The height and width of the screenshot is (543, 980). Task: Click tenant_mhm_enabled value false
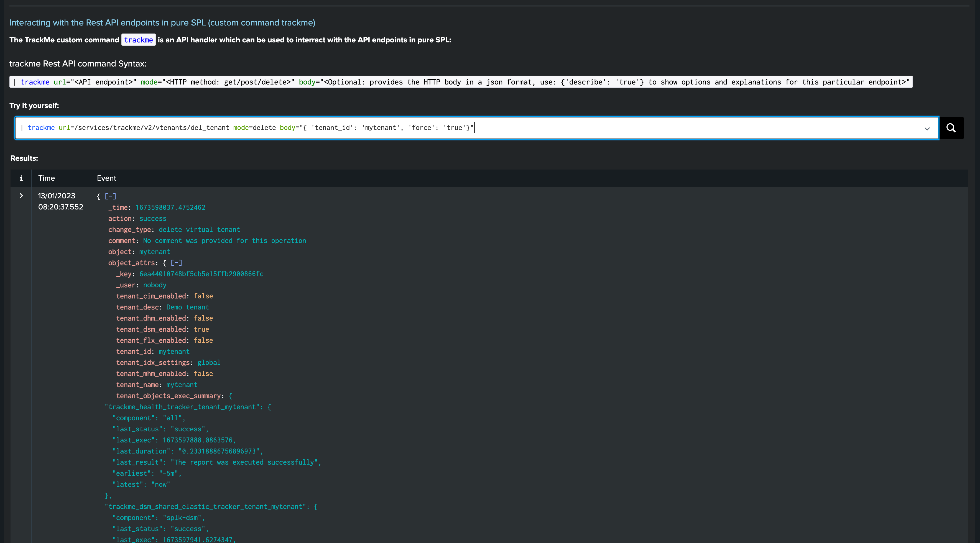point(203,374)
